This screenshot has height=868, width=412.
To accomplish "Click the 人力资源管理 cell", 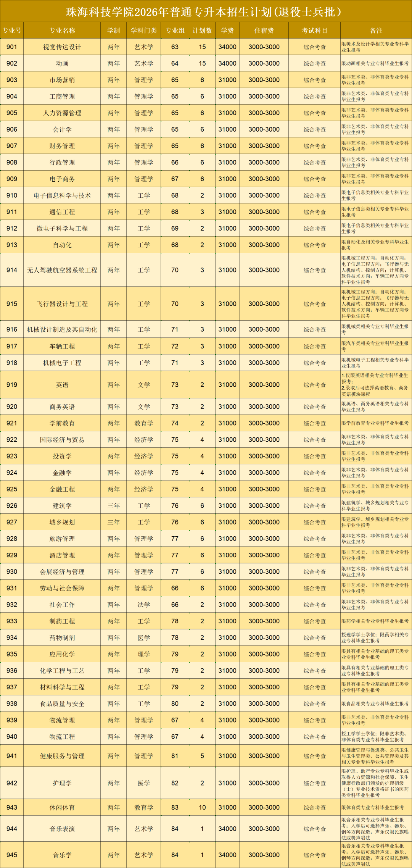I will (62, 113).
